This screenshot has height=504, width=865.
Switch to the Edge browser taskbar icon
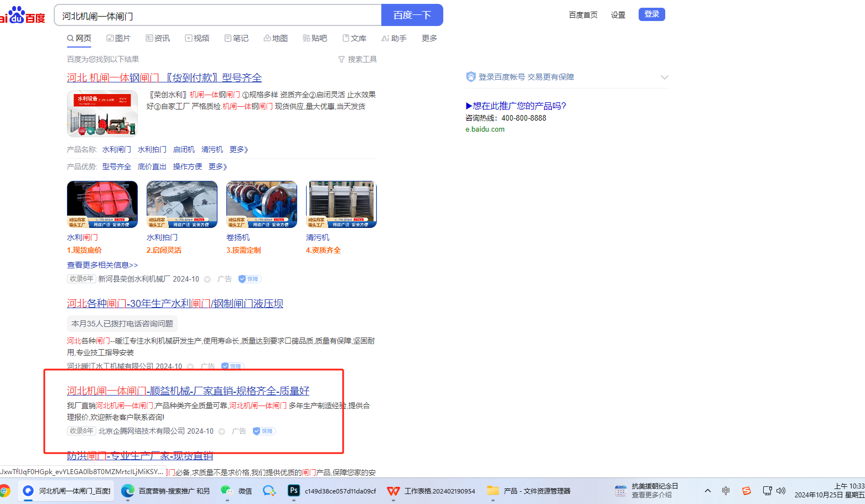[128, 491]
